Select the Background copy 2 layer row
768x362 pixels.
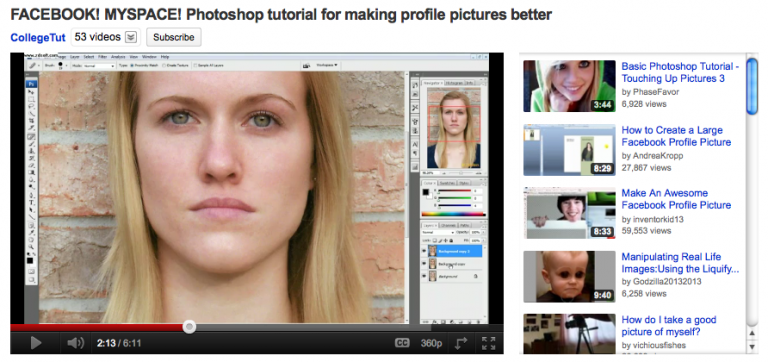454,251
